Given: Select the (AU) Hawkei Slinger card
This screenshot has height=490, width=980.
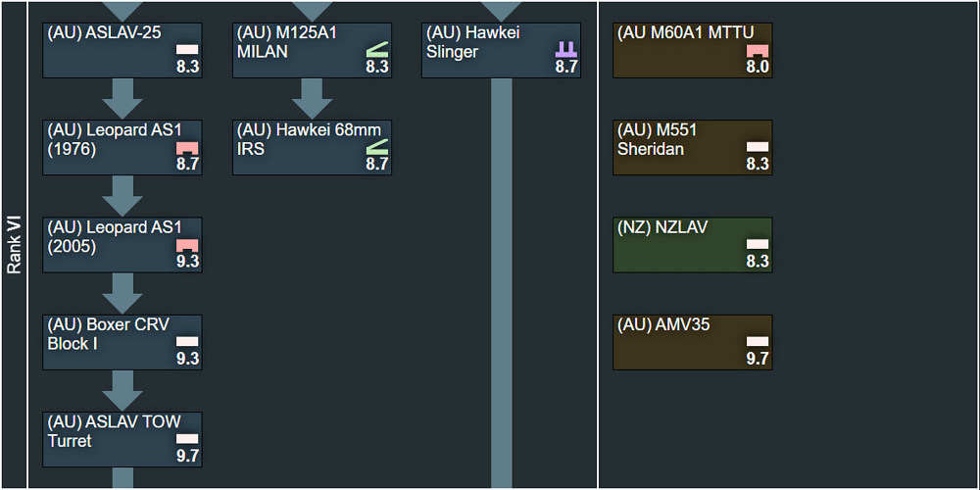Looking at the screenshot, I should 502,51.
